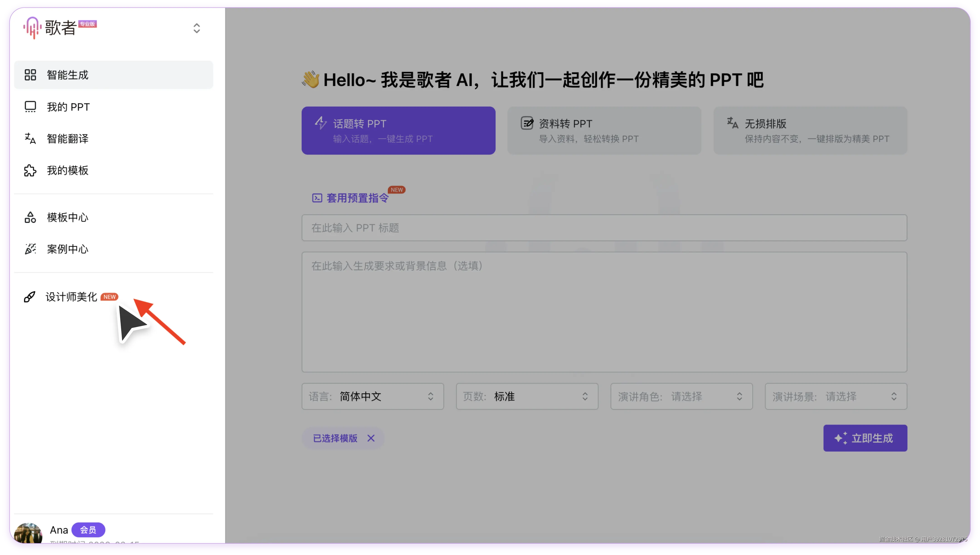Screen dimensions: 980x555
Task: Open the 演讲场景 dropdown
Action: 836,396
